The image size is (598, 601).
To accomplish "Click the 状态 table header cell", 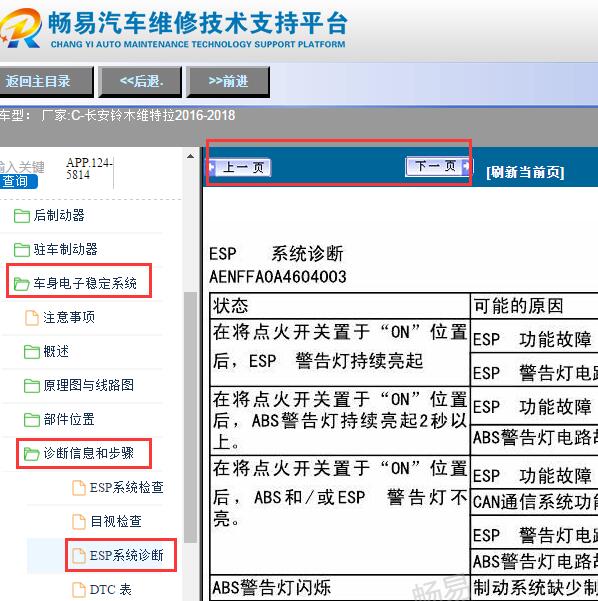I will pyautogui.click(x=340, y=306).
